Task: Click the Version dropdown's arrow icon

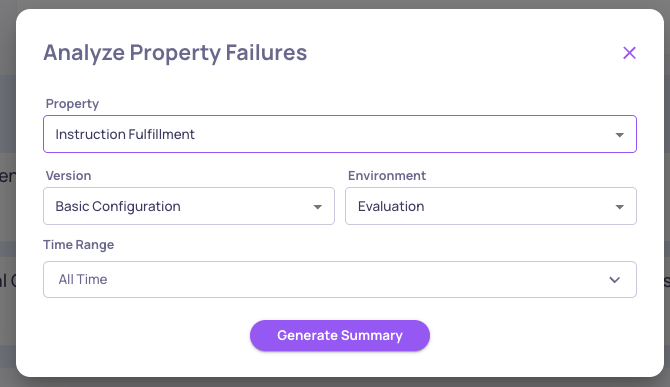Action: click(x=317, y=207)
